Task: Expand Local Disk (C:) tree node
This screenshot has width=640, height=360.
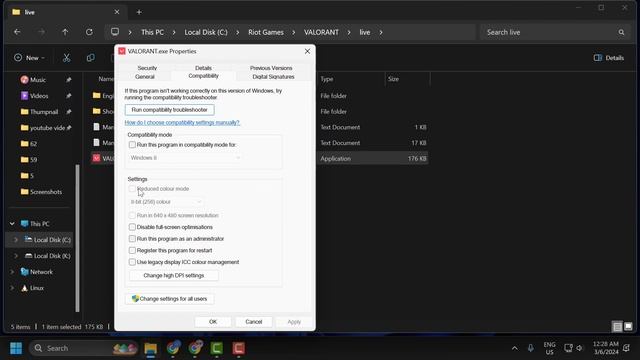Action: [x=16, y=240]
